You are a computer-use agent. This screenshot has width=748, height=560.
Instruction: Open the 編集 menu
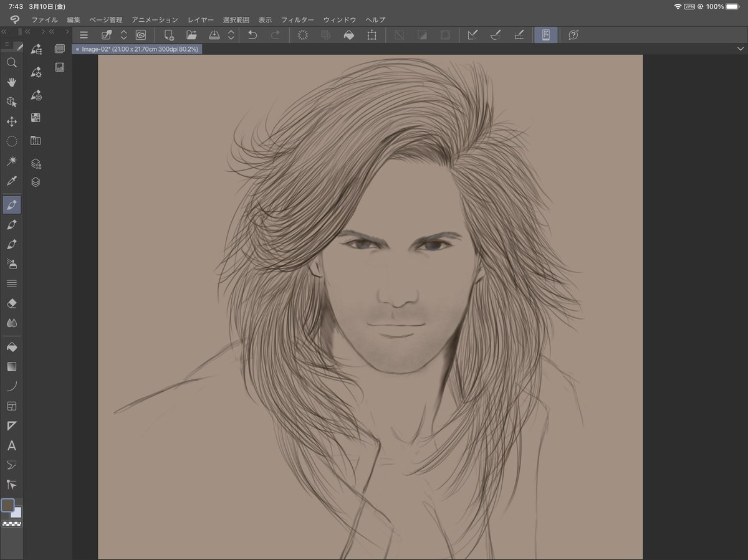(x=74, y=20)
